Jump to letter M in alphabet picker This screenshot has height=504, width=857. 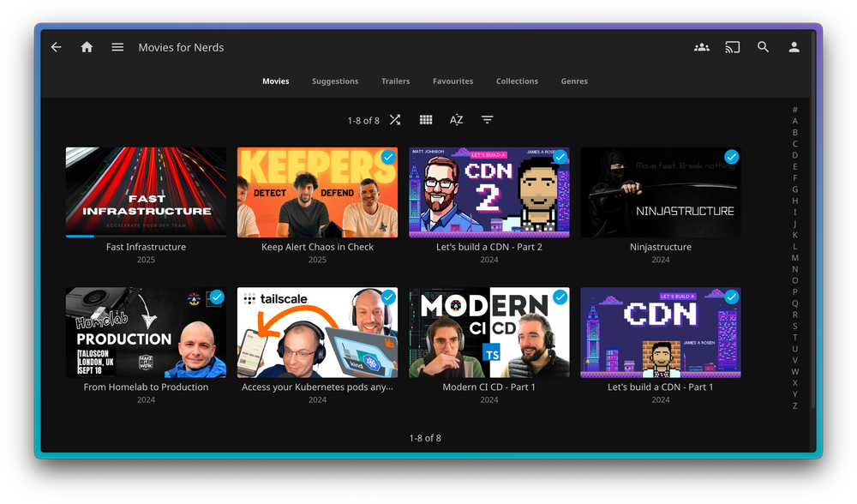pos(794,257)
